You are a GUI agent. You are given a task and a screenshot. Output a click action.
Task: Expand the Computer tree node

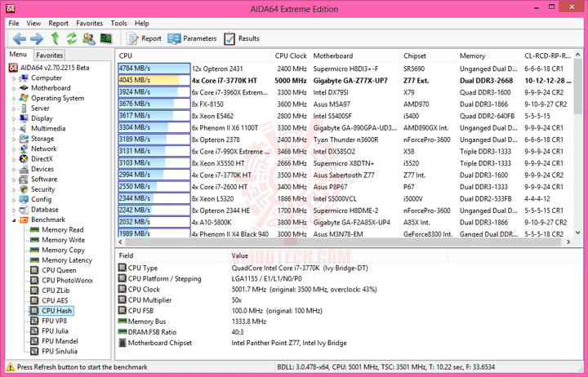14,78
